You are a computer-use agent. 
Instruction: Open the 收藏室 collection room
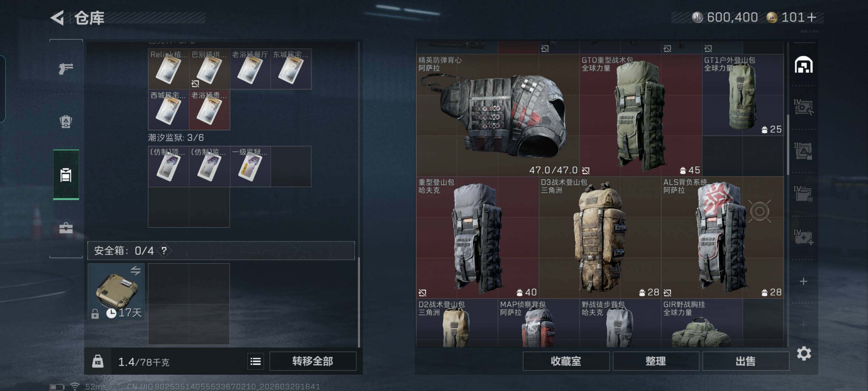pyautogui.click(x=566, y=361)
